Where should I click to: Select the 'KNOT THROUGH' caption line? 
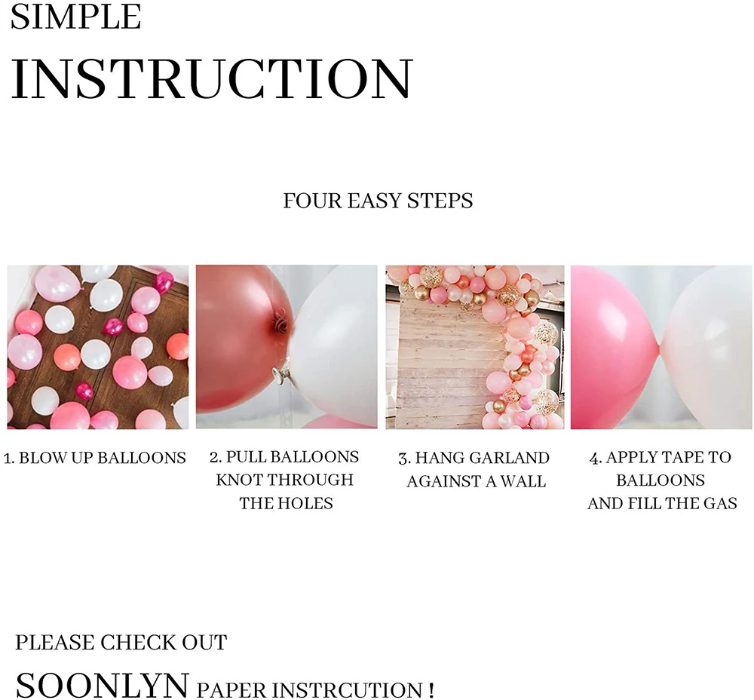pyautogui.click(x=284, y=480)
